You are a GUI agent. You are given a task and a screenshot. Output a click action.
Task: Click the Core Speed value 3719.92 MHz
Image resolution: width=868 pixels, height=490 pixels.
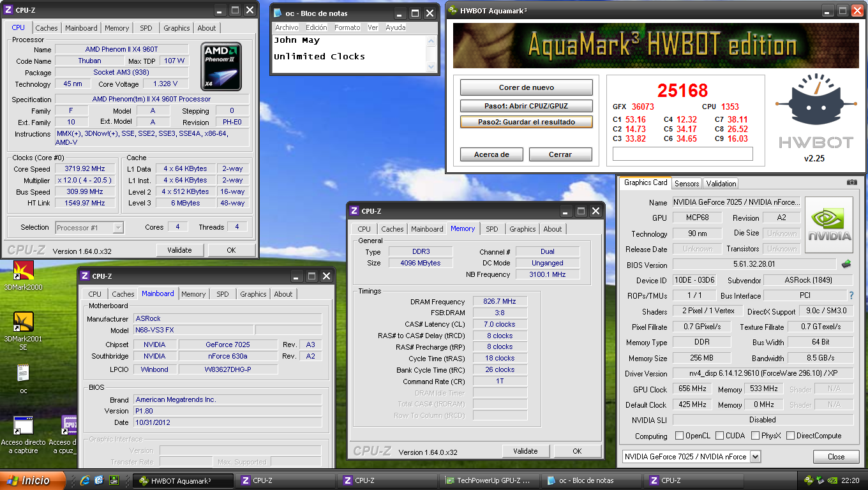click(x=84, y=169)
